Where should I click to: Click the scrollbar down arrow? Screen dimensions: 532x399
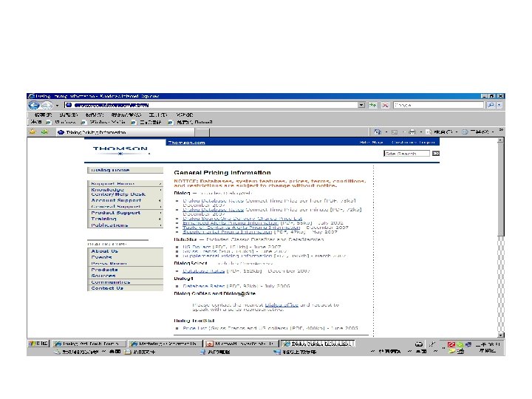pyautogui.click(x=501, y=335)
